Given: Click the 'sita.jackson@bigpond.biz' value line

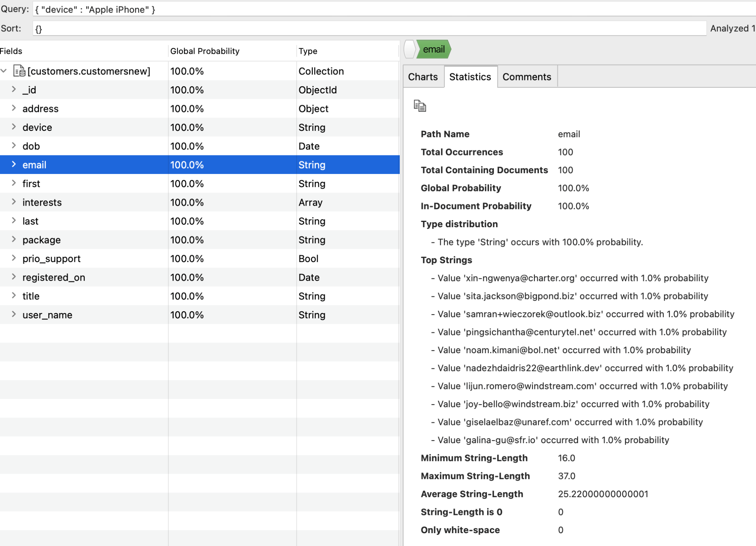Looking at the screenshot, I should (570, 296).
